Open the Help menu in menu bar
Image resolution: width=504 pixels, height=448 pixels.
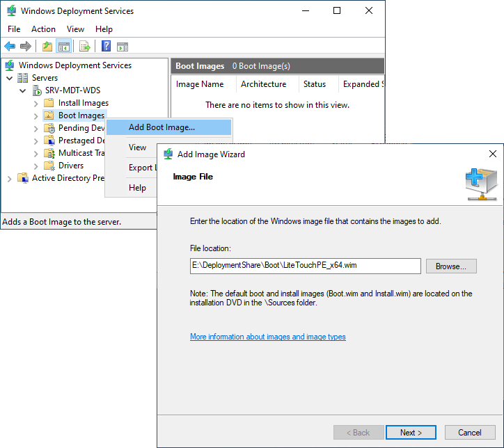pos(104,29)
